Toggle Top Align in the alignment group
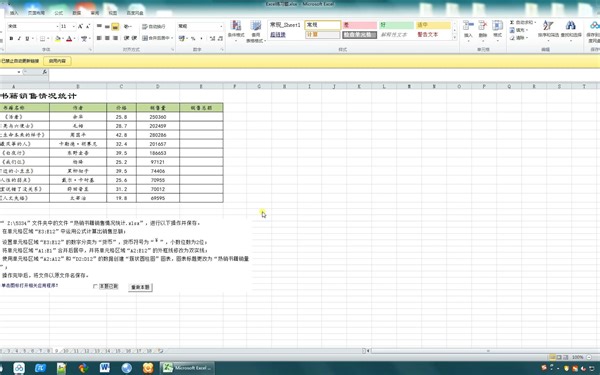 pyautogui.click(x=99, y=26)
